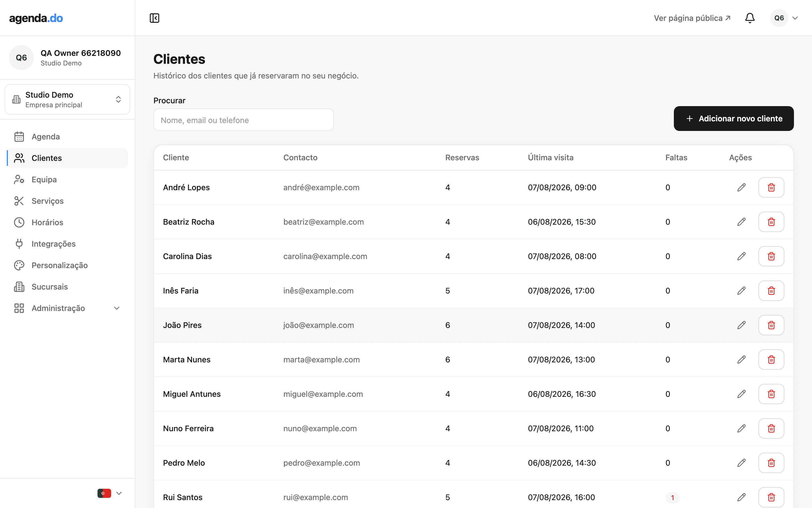
Task: Delete João Pires trash icon
Action: point(771,325)
